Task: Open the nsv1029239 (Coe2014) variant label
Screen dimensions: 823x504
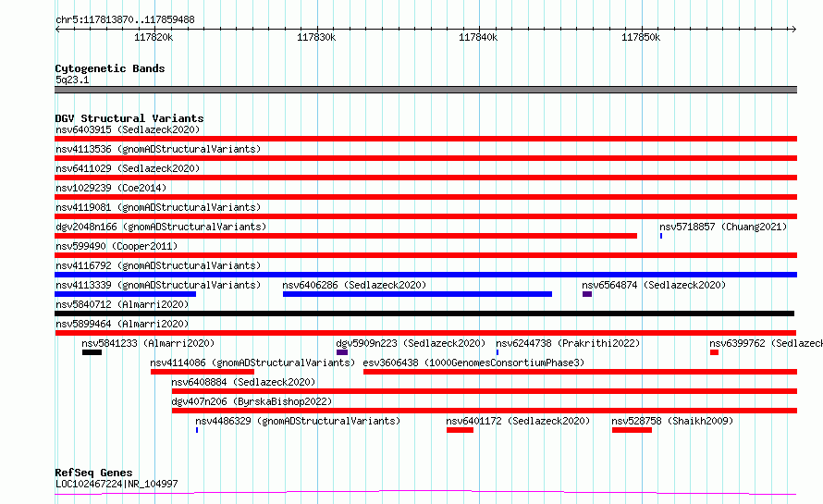Action: coord(111,188)
